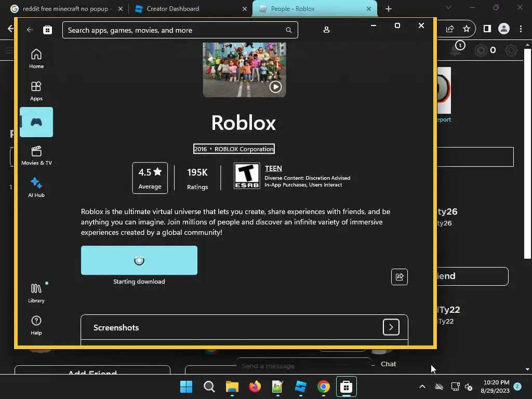Image resolution: width=532 pixels, height=399 pixels.
Task: Go back in Microsoft Store
Action: pyautogui.click(x=30, y=30)
